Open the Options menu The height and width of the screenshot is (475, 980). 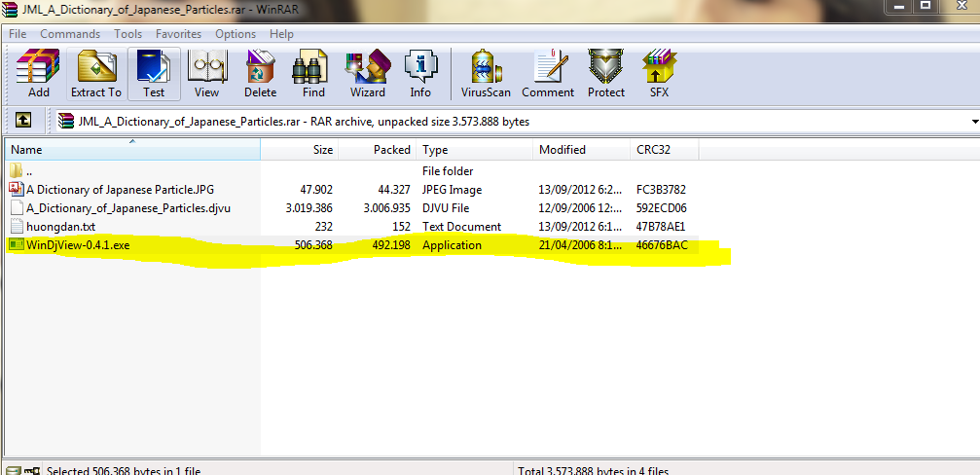click(236, 34)
